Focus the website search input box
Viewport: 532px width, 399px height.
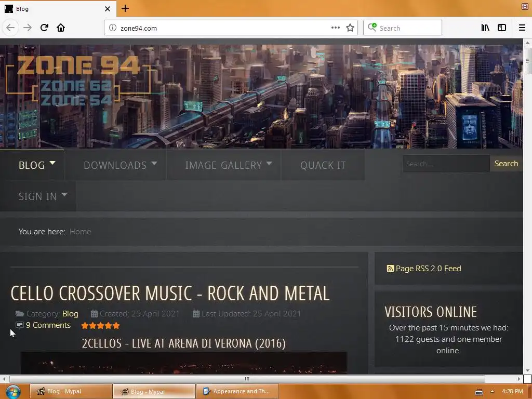(446, 164)
